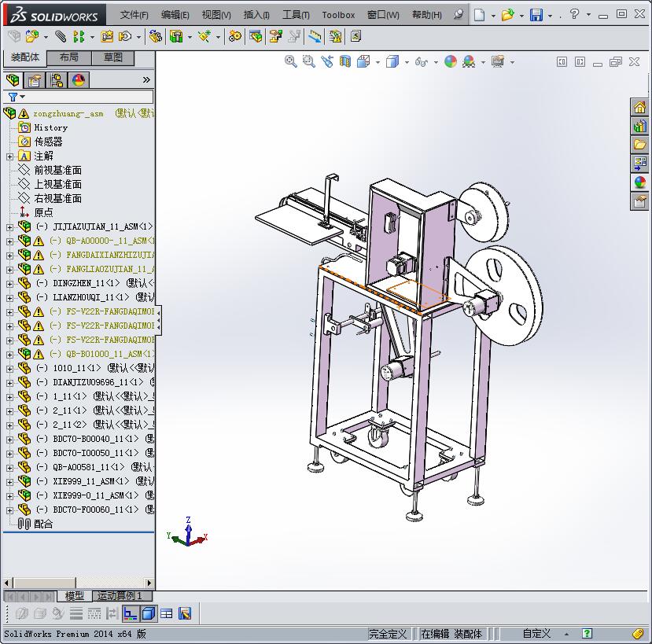Click the status bar help question icon
Image resolution: width=652 pixels, height=644 pixels.
click(587, 633)
